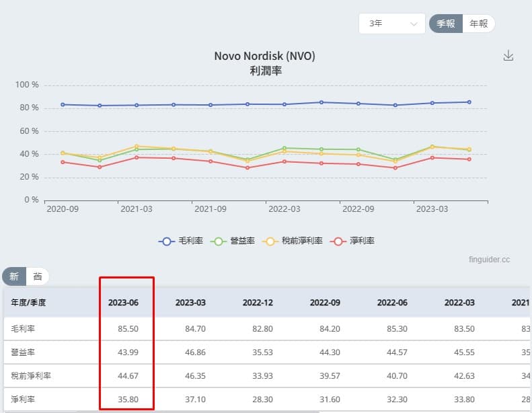Click the 淨利率 row label in table

[x=23, y=399]
